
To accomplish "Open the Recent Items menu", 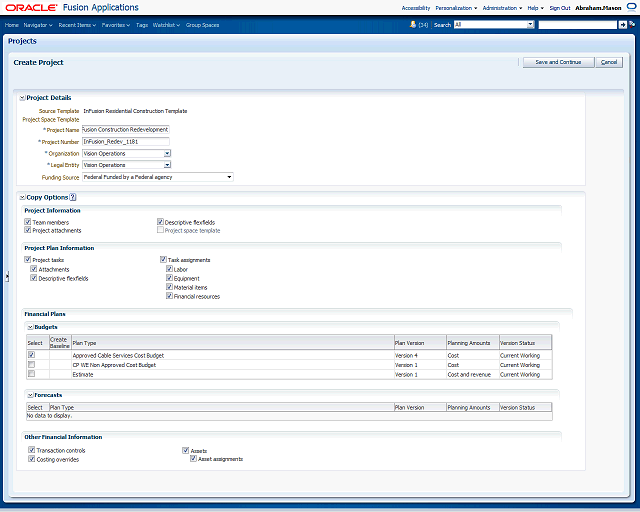I will (x=77, y=24).
